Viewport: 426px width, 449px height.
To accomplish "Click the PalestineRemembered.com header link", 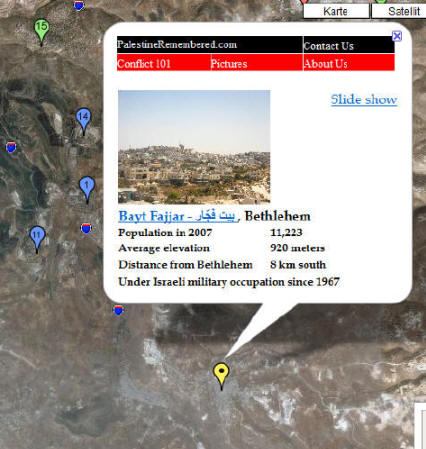I will (177, 44).
